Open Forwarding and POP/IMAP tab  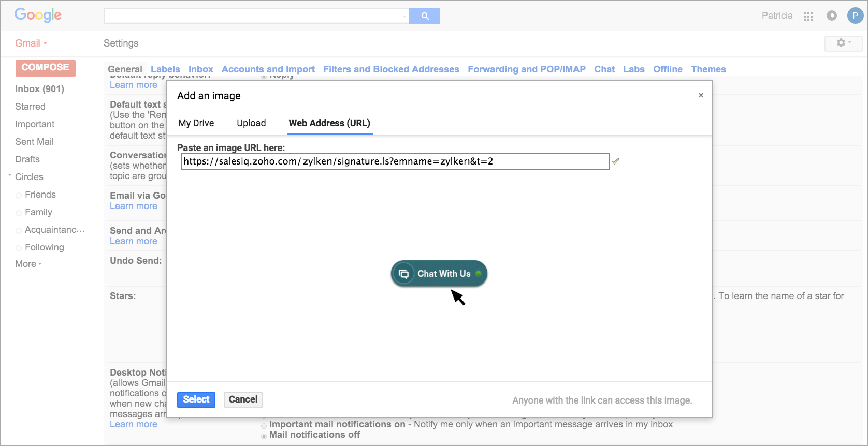[527, 69]
